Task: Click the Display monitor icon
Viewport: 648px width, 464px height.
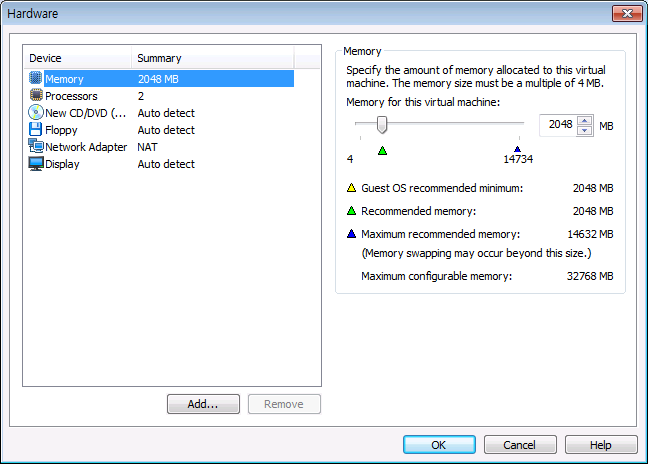Action: click(36, 164)
